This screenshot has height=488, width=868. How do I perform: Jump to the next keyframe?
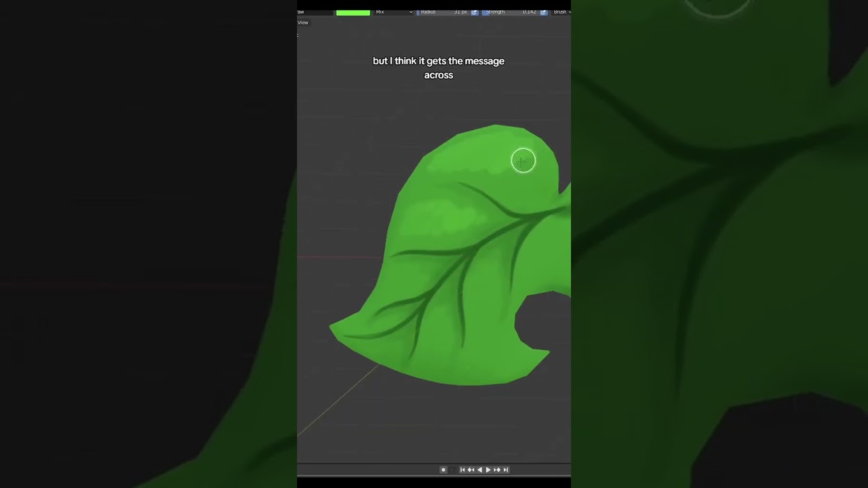point(497,470)
